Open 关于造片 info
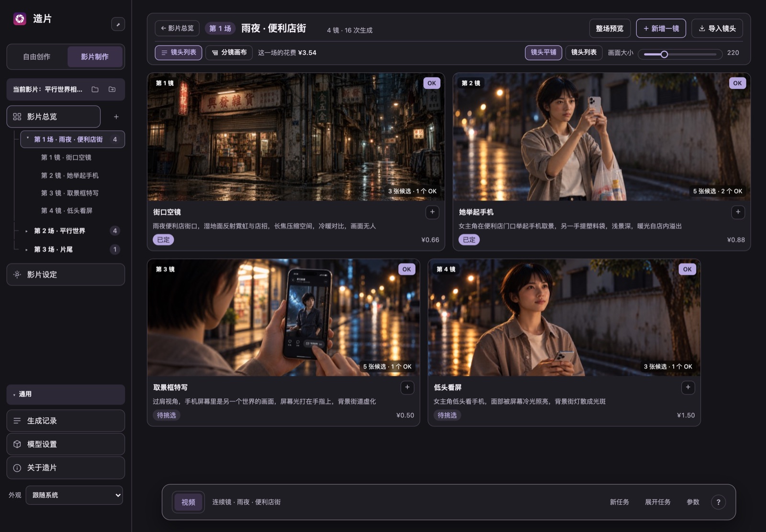 point(66,468)
